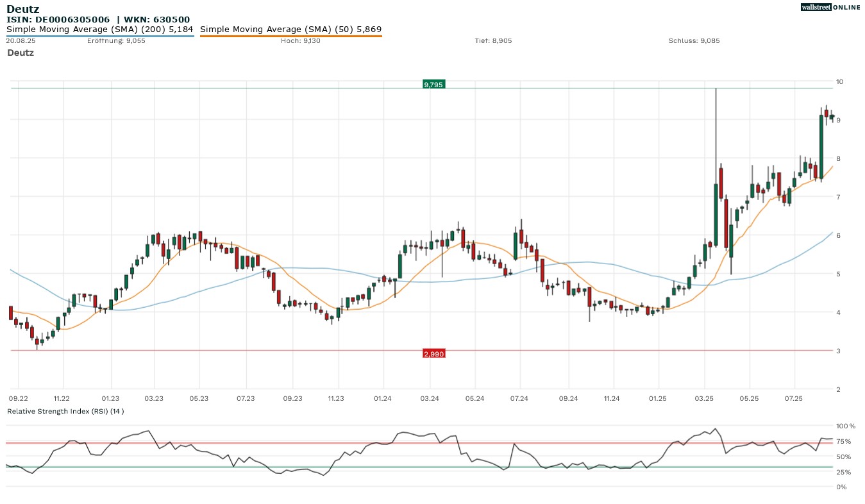Screen dimensions: 865x504
Task: Click the price axis label 4
Action: click(837, 312)
